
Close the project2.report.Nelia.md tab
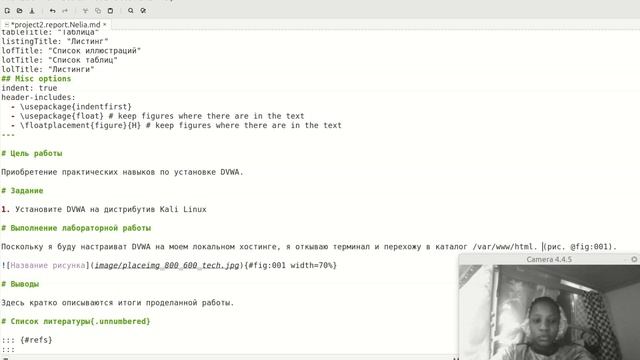(104, 24)
